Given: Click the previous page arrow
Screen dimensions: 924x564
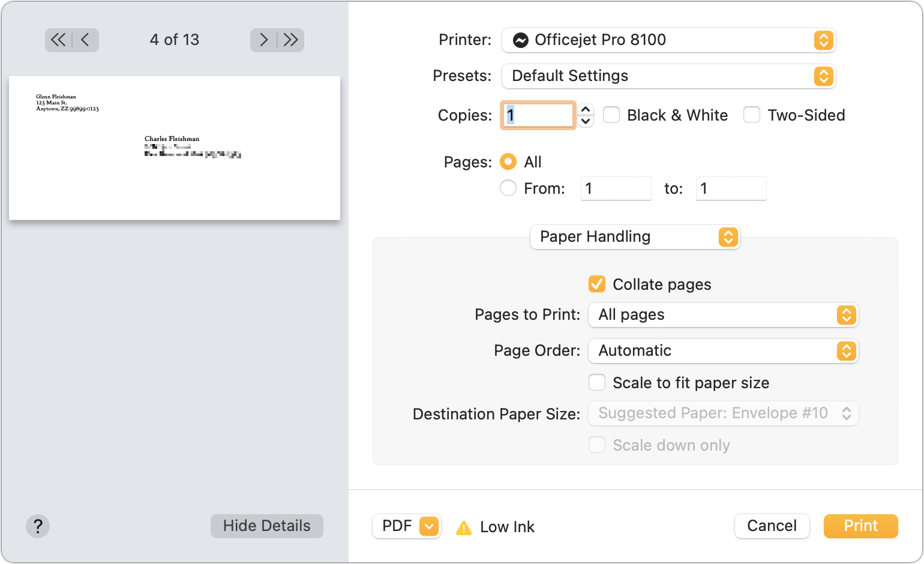Looking at the screenshot, I should pyautogui.click(x=85, y=40).
